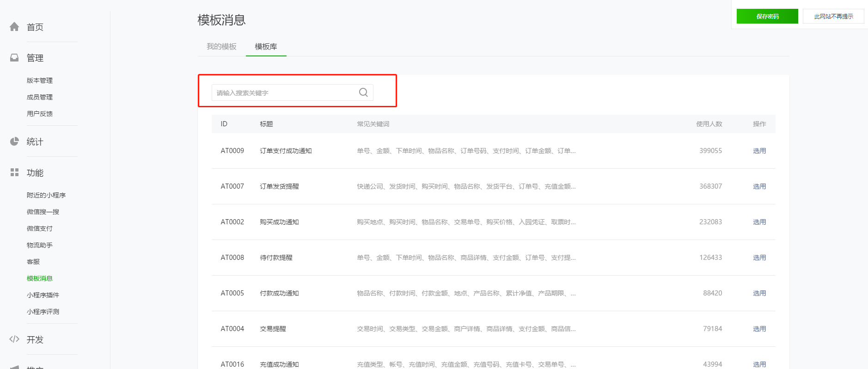The height and width of the screenshot is (369, 868).
Task: Click usage count 368307
Action: [710, 186]
